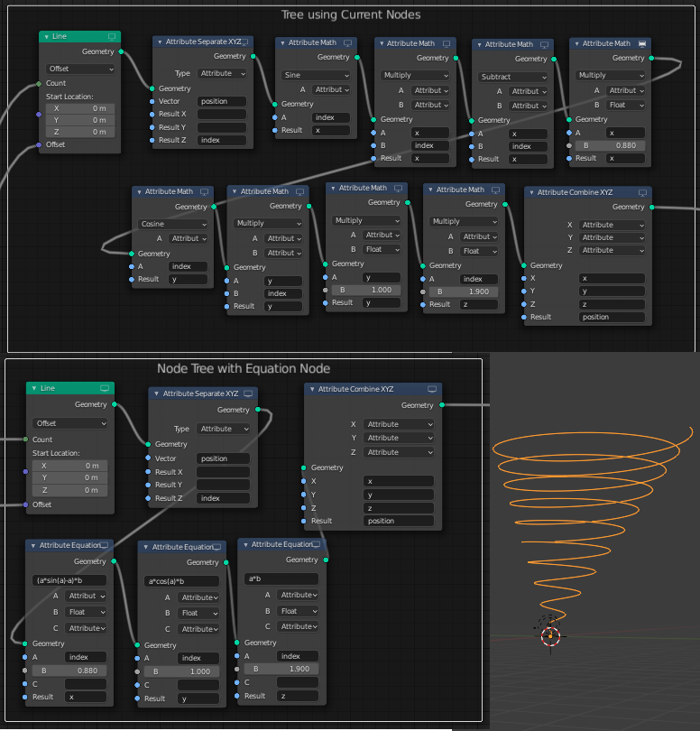This screenshot has width=700, height=731.
Task: Click the header icon of the Multiply node with A x and B index
Action: [447, 44]
